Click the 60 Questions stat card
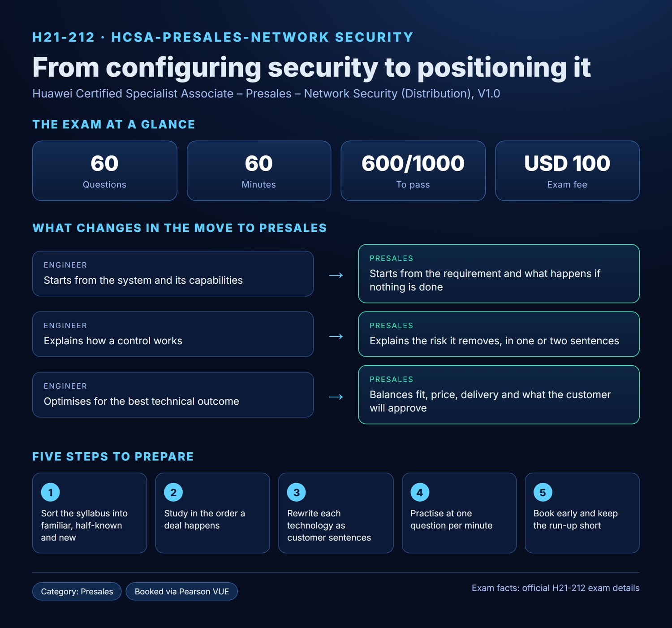This screenshot has width=672, height=628. [x=105, y=171]
